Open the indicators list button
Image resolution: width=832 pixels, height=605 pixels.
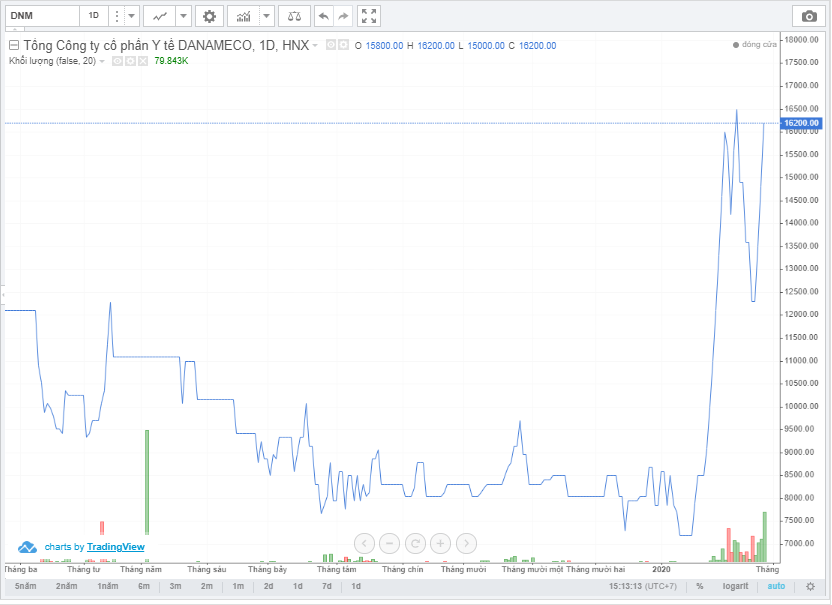pos(244,16)
